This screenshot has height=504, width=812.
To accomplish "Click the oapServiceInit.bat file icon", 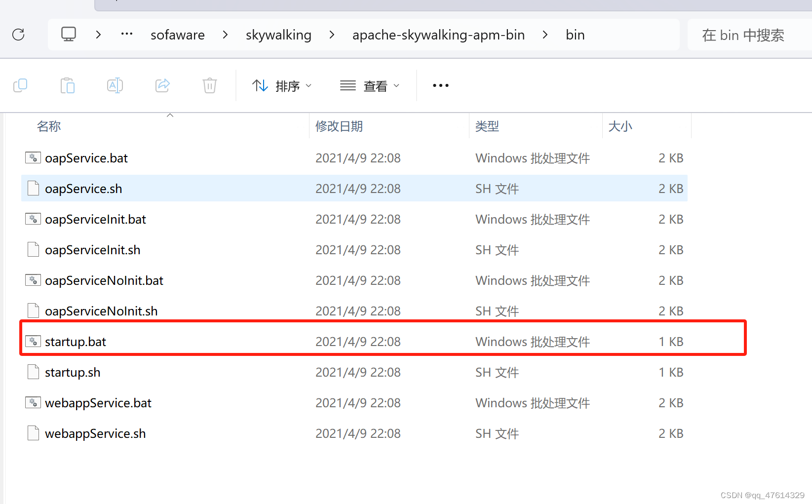I will pyautogui.click(x=33, y=219).
